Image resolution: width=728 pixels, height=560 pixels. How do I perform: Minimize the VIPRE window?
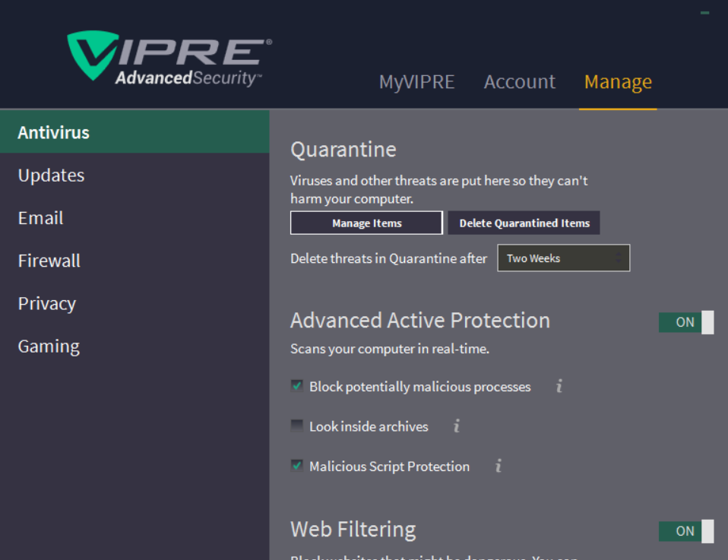(x=704, y=13)
